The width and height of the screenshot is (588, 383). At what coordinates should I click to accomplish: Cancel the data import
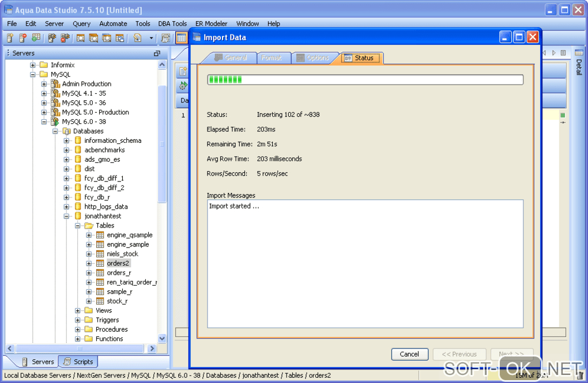point(409,354)
